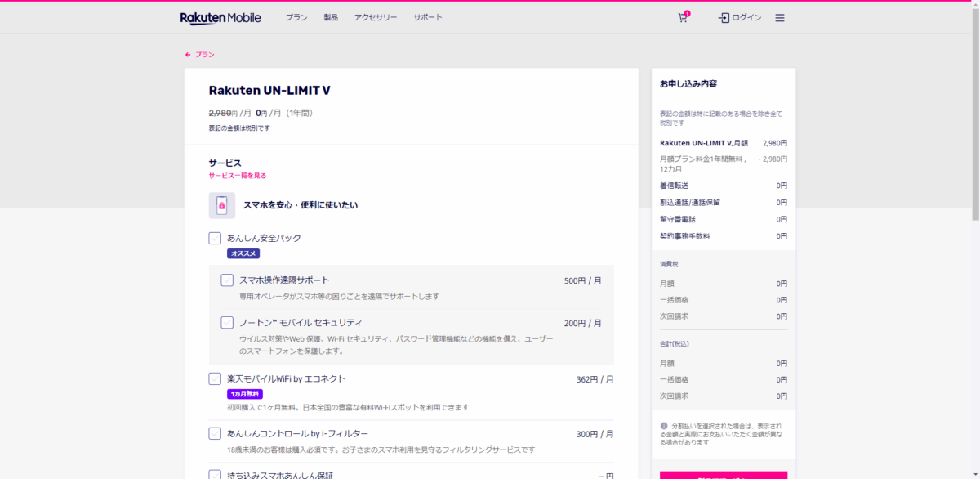Click お申し込み内容 heading
Image resolution: width=980 pixels, height=479 pixels.
click(688, 83)
